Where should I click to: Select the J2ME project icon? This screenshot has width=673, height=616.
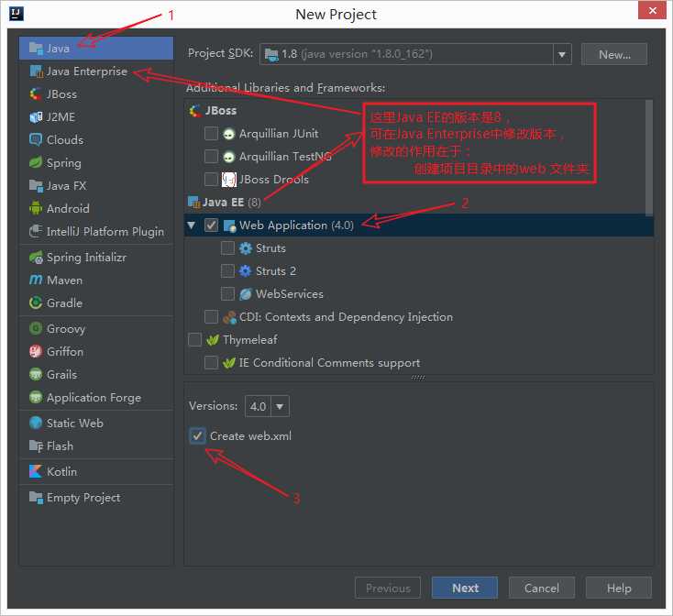[36, 116]
